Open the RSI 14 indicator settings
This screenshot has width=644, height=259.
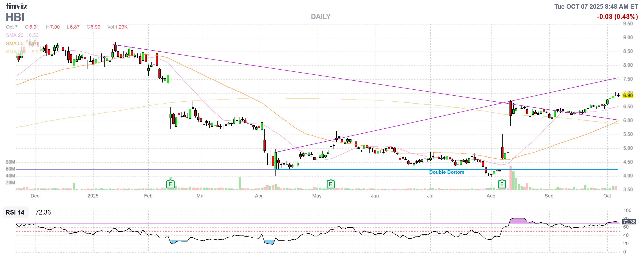click(x=15, y=212)
